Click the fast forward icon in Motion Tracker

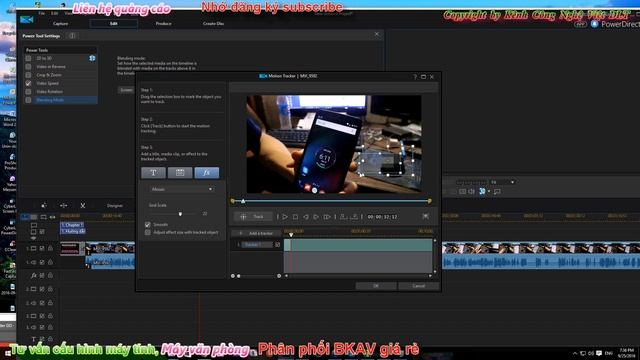coord(327,217)
